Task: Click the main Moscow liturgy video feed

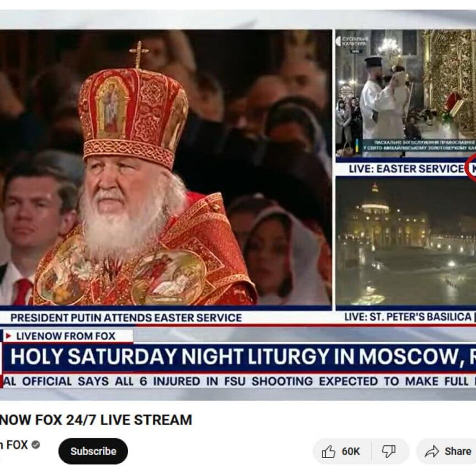Action: coord(166,168)
